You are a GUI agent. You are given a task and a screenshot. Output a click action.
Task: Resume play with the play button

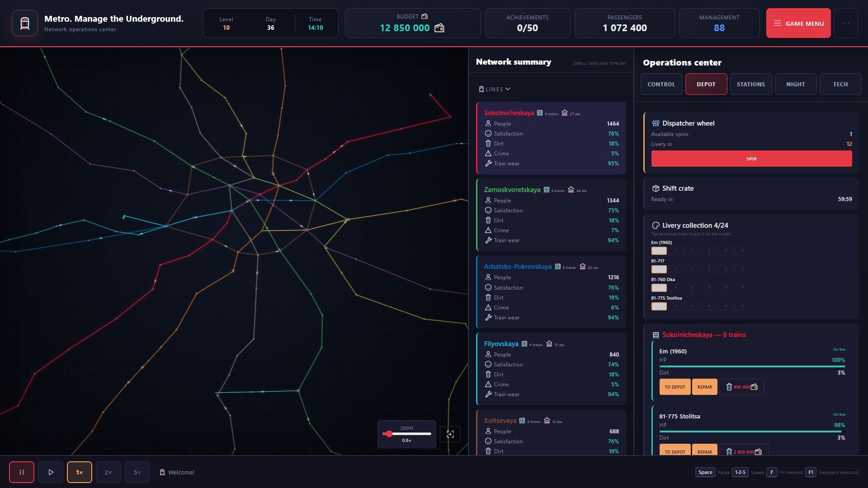pyautogui.click(x=51, y=472)
